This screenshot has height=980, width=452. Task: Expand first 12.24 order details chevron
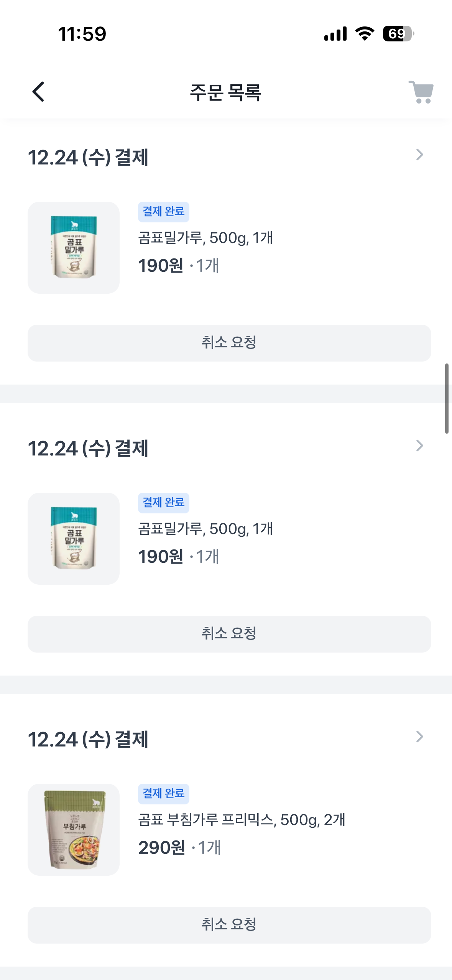(419, 155)
